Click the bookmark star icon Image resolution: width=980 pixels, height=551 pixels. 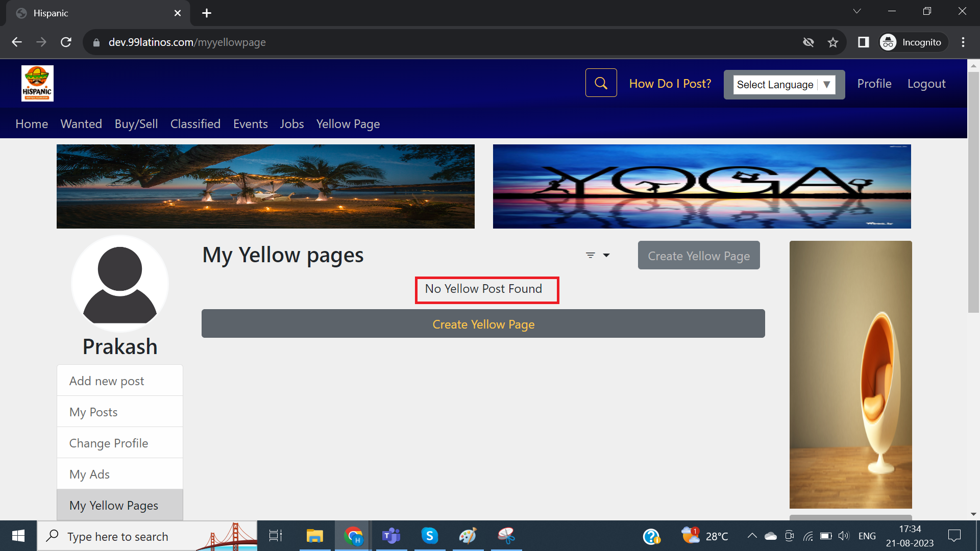pyautogui.click(x=833, y=42)
